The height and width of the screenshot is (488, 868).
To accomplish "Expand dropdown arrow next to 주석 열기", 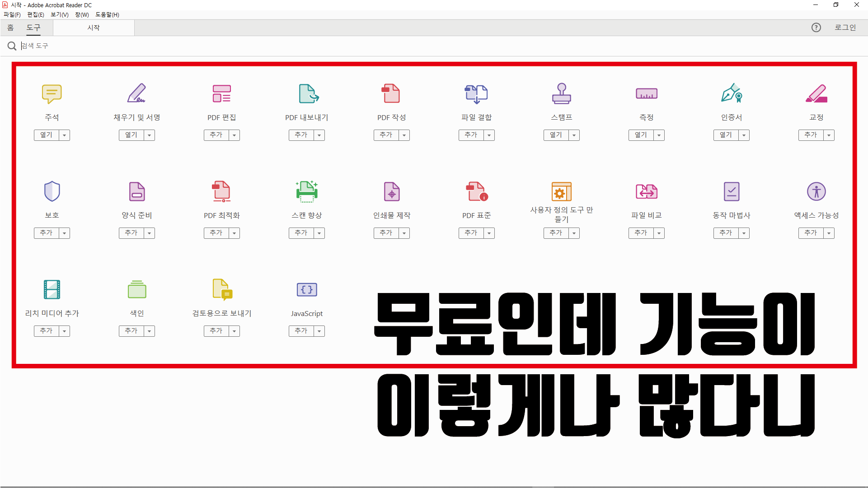I will 65,135.
